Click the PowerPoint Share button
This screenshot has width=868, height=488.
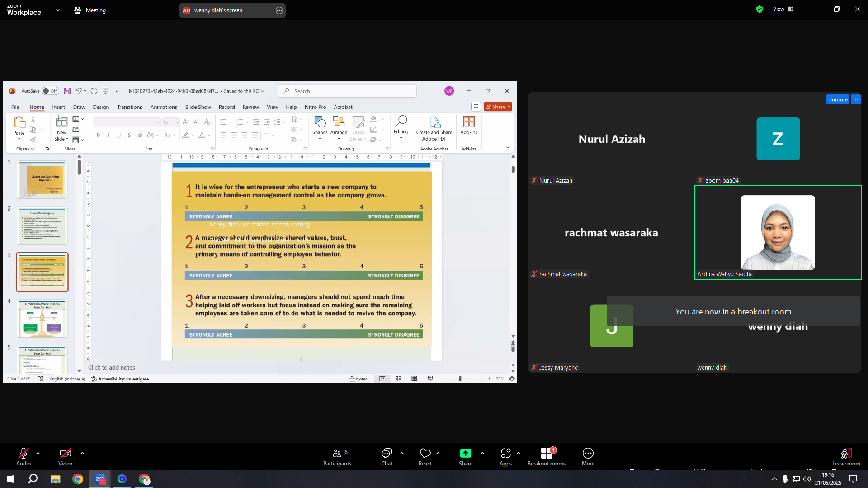coord(498,107)
